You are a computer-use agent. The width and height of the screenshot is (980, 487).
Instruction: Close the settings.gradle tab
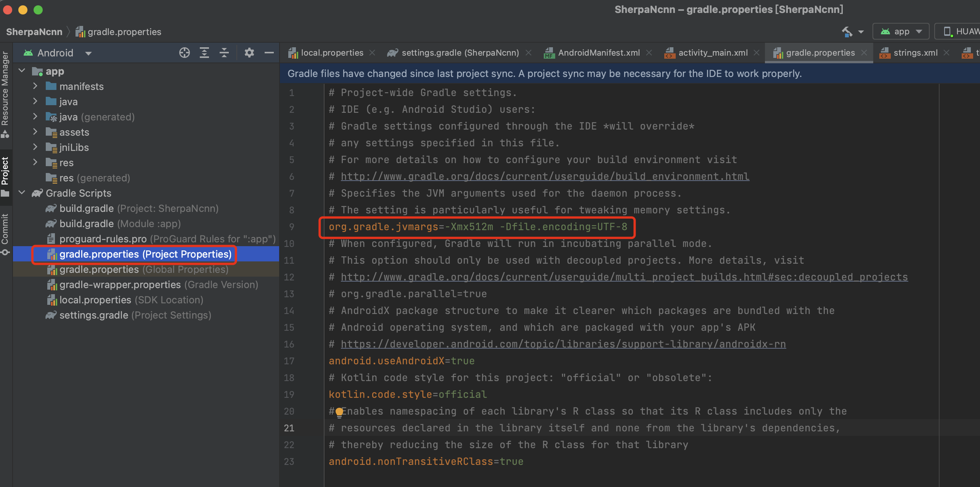point(529,53)
